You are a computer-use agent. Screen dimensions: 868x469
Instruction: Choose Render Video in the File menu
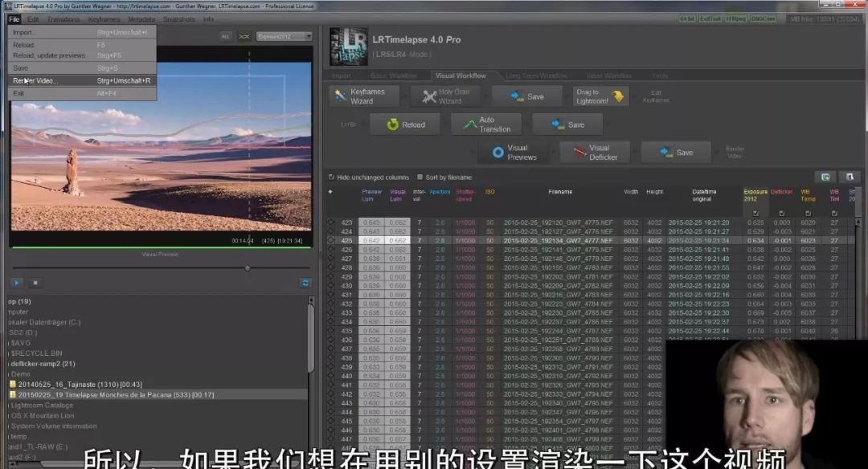[x=82, y=81]
